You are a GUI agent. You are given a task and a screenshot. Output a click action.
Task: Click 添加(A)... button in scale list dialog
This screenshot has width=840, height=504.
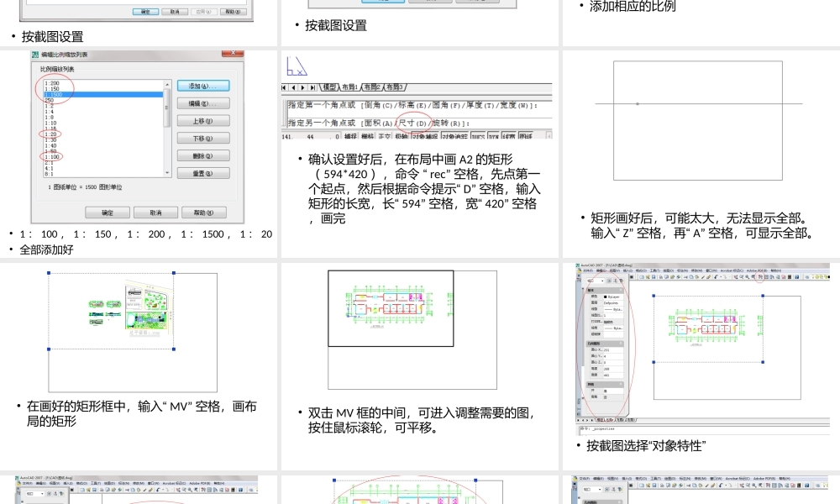[203, 86]
